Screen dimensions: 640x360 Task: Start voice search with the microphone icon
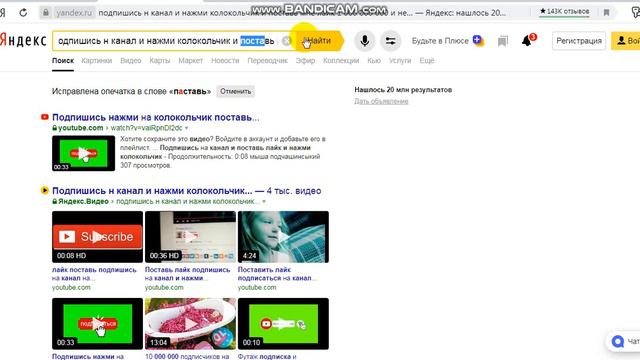[x=364, y=41]
